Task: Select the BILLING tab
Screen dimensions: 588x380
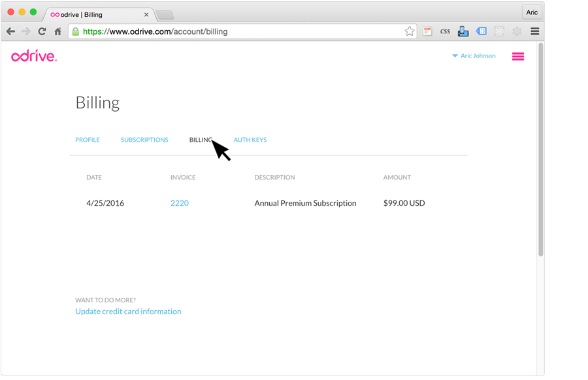Action: pos(201,140)
